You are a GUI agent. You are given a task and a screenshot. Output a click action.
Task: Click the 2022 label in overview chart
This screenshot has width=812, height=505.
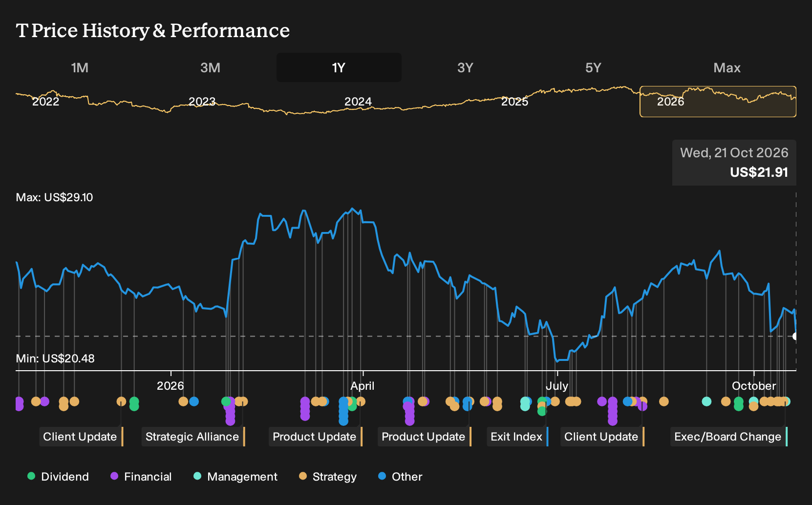[45, 102]
